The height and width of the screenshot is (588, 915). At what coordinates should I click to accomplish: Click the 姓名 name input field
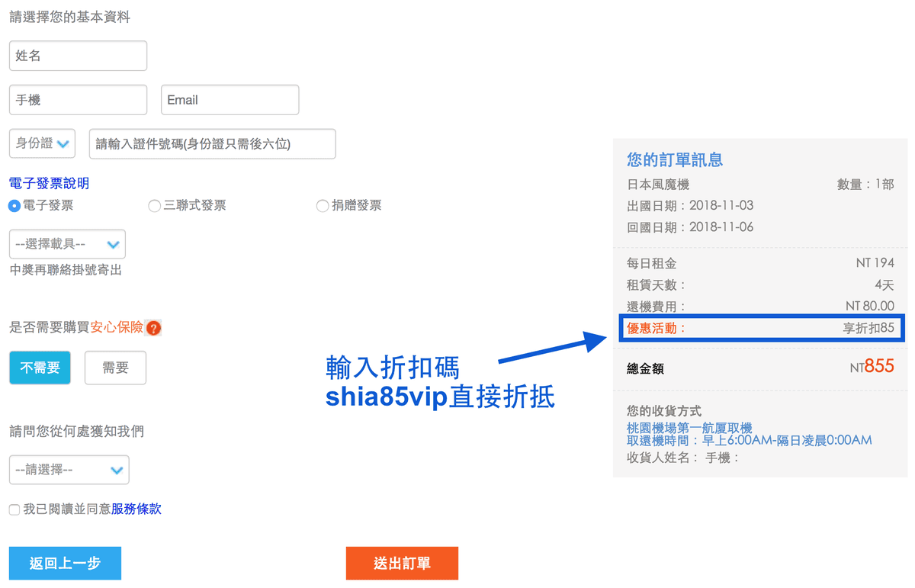[77, 55]
